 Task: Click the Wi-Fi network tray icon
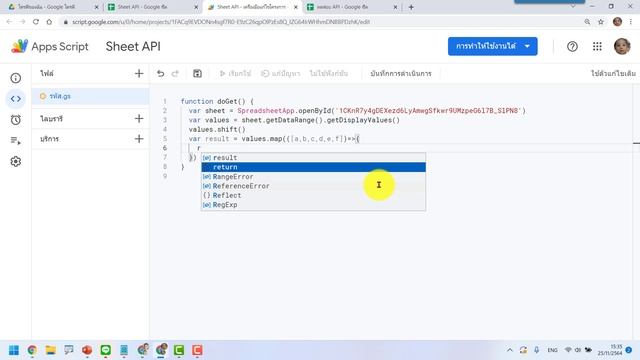coord(568,350)
